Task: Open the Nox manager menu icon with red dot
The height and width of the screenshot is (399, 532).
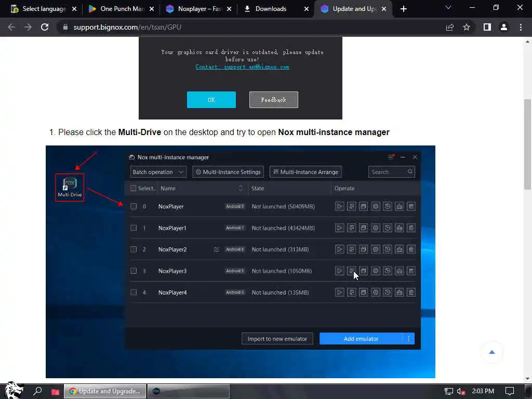Action: click(x=391, y=157)
